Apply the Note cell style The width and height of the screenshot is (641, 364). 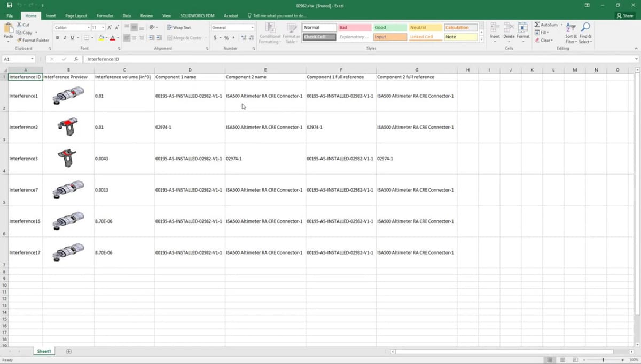point(460,37)
